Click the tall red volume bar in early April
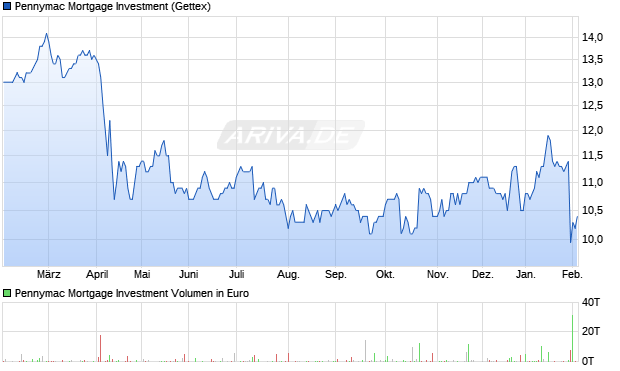620x371 pixels. (100, 348)
